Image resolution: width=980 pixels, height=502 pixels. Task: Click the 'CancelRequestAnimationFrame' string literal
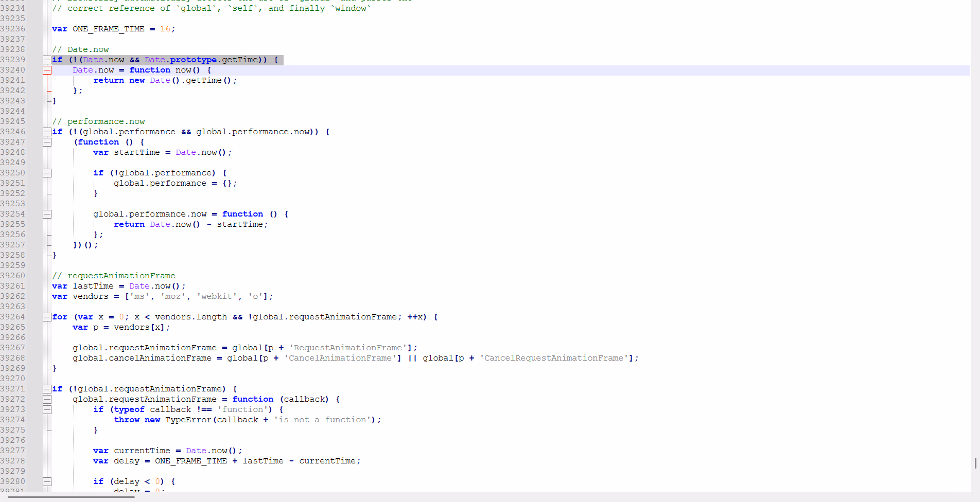pyautogui.click(x=553, y=358)
